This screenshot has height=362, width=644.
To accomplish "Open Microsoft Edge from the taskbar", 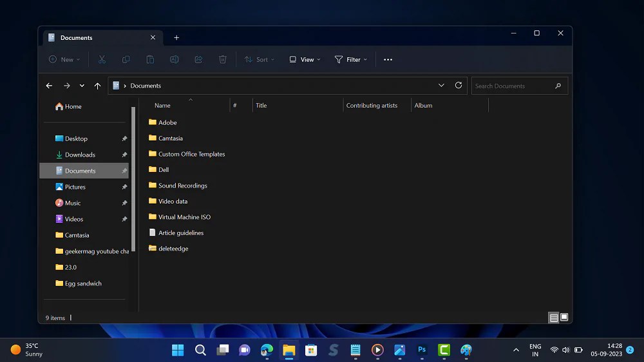I will coord(267,350).
